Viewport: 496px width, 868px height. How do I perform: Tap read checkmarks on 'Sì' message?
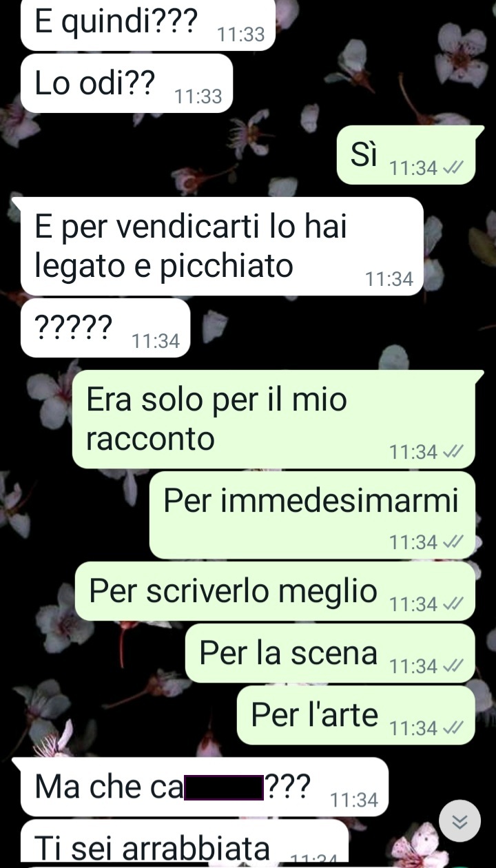(x=452, y=168)
